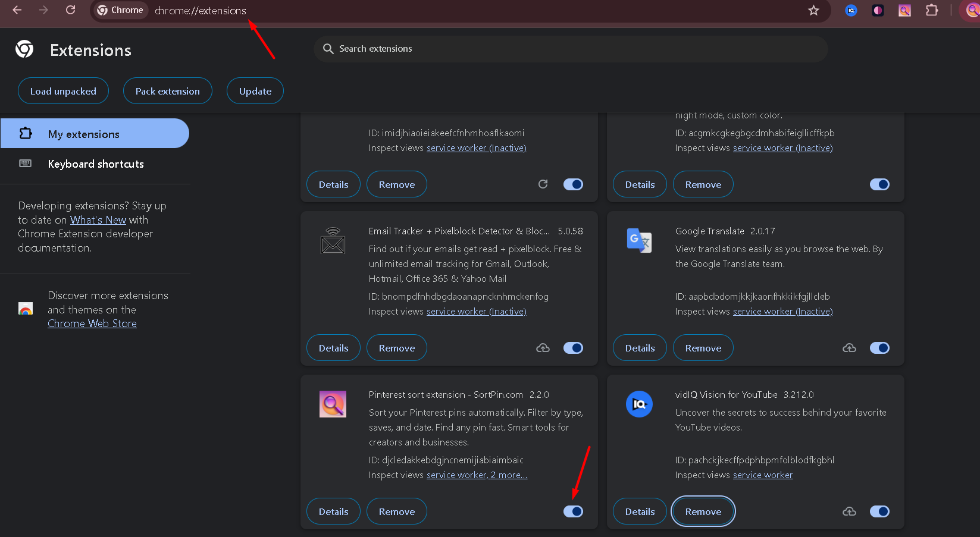The image size is (980, 537).
Task: Click the browser forward arrow
Action: point(43,10)
